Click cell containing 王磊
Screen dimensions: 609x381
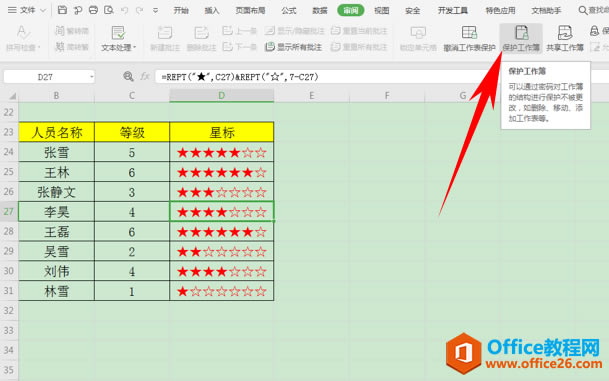(57, 231)
